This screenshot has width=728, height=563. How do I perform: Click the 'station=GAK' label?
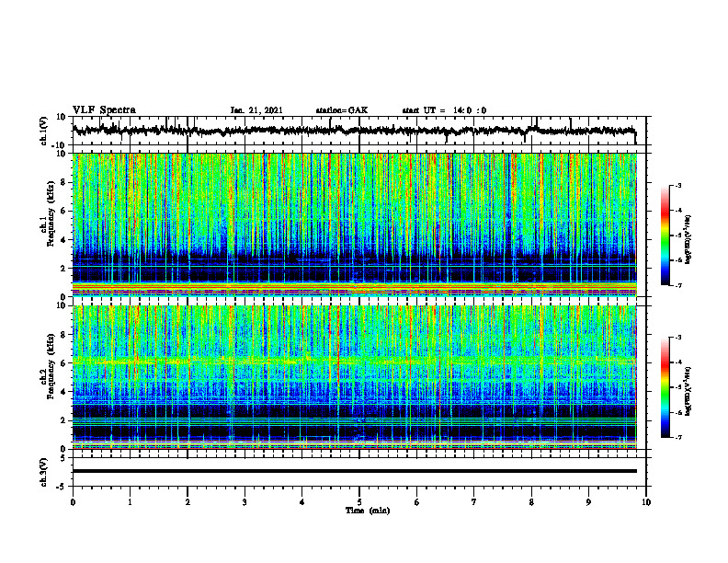point(342,110)
